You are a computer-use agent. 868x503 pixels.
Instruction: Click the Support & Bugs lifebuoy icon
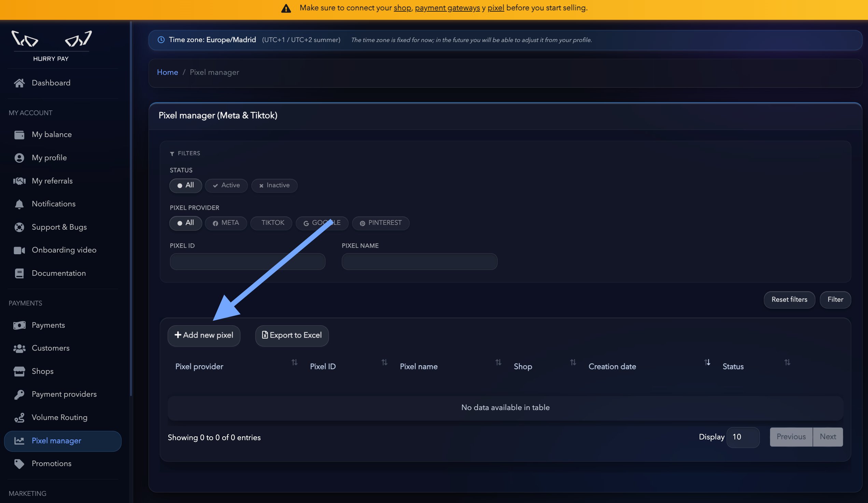click(x=19, y=227)
